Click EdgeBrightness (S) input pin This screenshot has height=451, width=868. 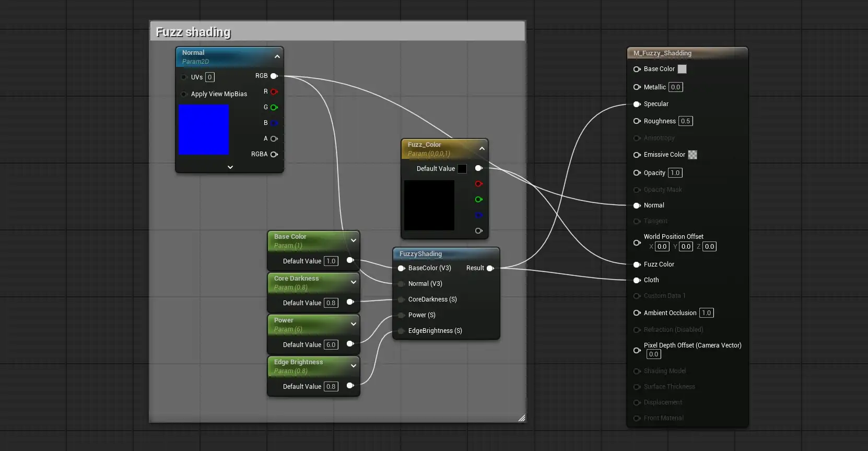(x=401, y=331)
